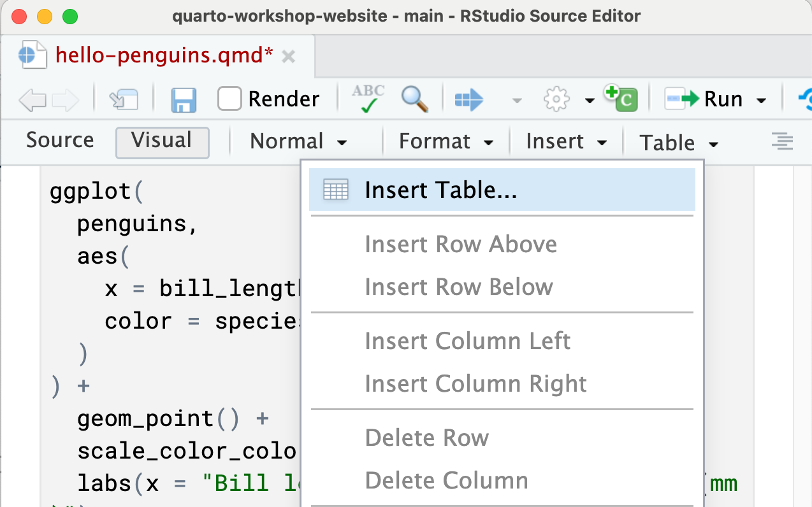Run spell check on document
This screenshot has height=507, width=812.
[368, 99]
